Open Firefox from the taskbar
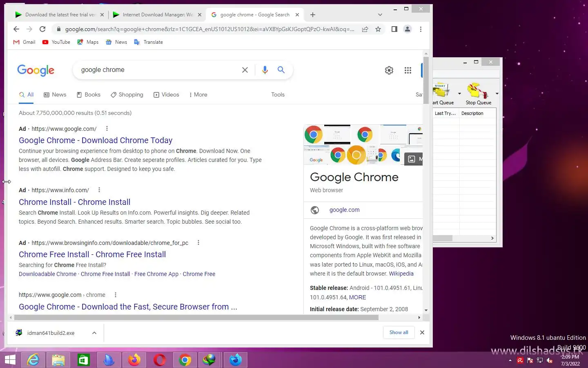 click(134, 360)
